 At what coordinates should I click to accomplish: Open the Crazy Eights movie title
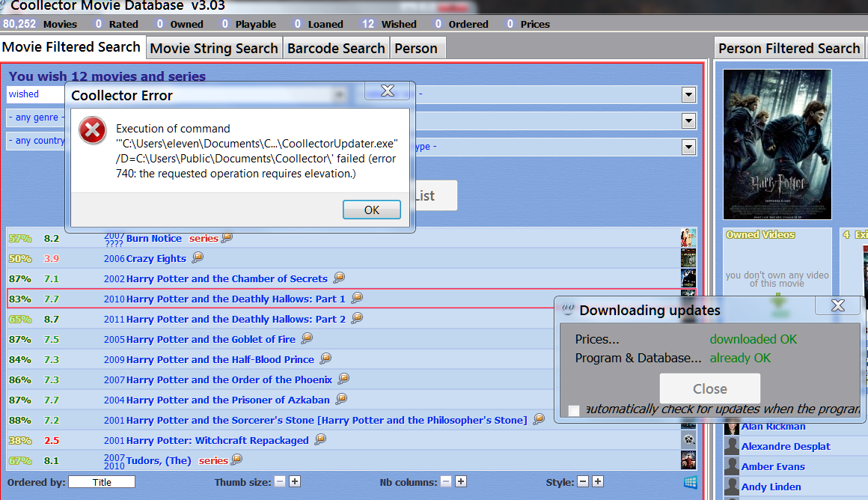coord(156,258)
